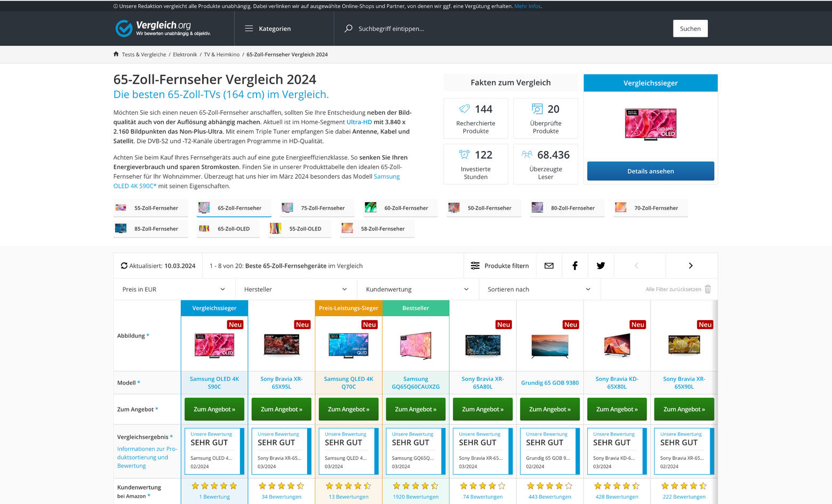Share the page on Facebook
This screenshot has width=832, height=504.
pyautogui.click(x=575, y=266)
